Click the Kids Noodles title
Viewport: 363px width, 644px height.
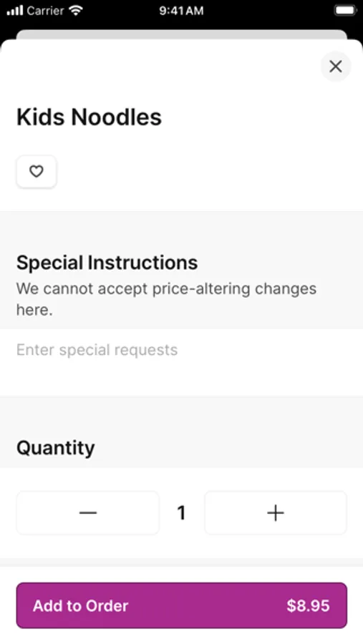[89, 117]
